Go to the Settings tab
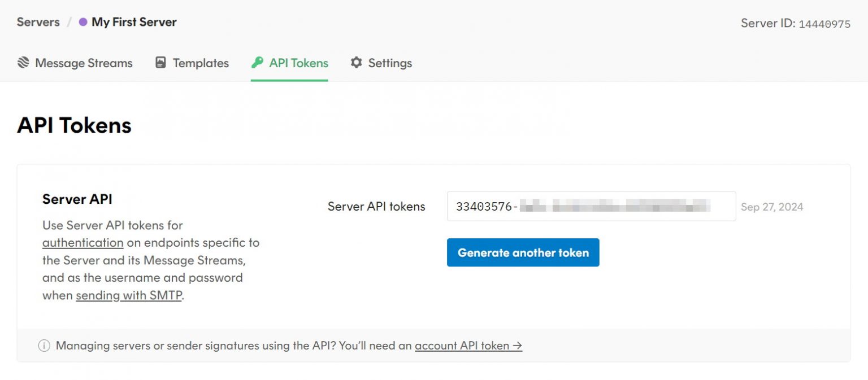The image size is (868, 380). pos(390,63)
